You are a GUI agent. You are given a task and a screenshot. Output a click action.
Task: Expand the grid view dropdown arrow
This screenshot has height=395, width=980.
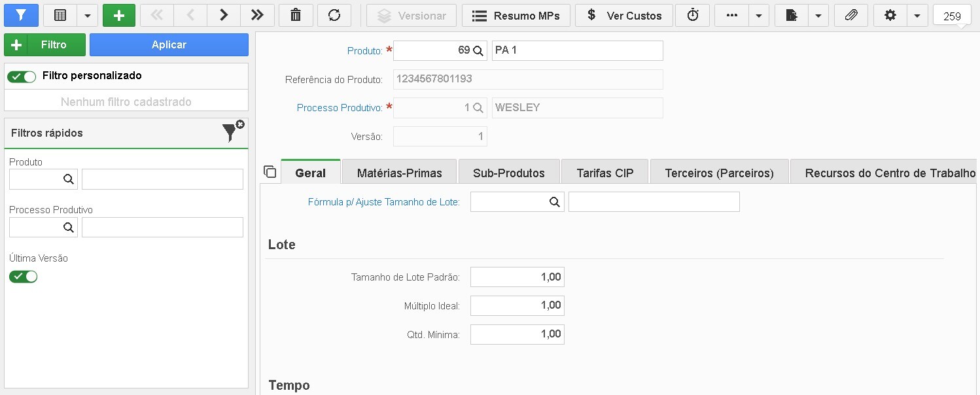87,15
